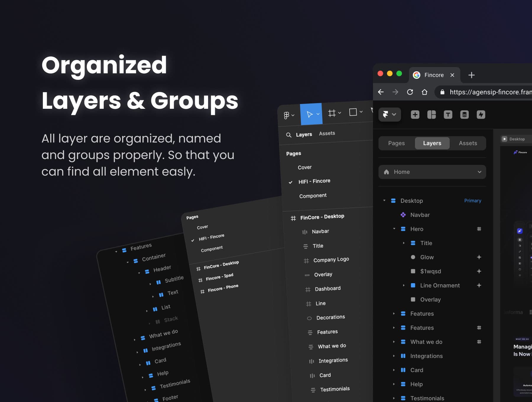Select the Layout tool icon
The height and width of the screenshot is (402, 532).
pyautogui.click(x=432, y=114)
